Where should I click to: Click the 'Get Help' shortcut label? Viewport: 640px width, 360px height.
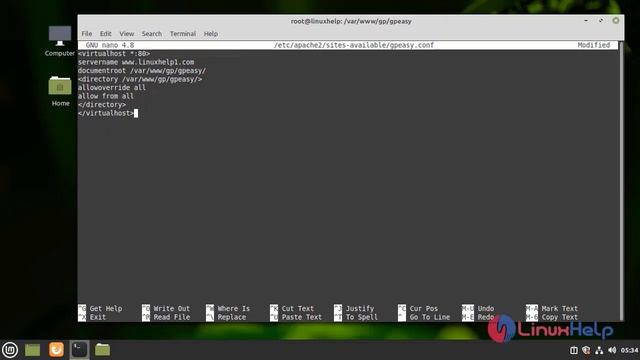106,309
